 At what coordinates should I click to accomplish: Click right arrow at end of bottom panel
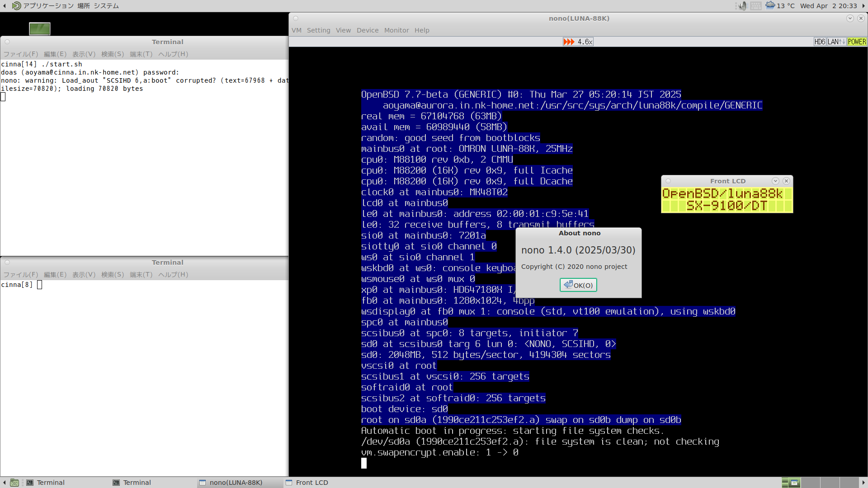(863, 483)
